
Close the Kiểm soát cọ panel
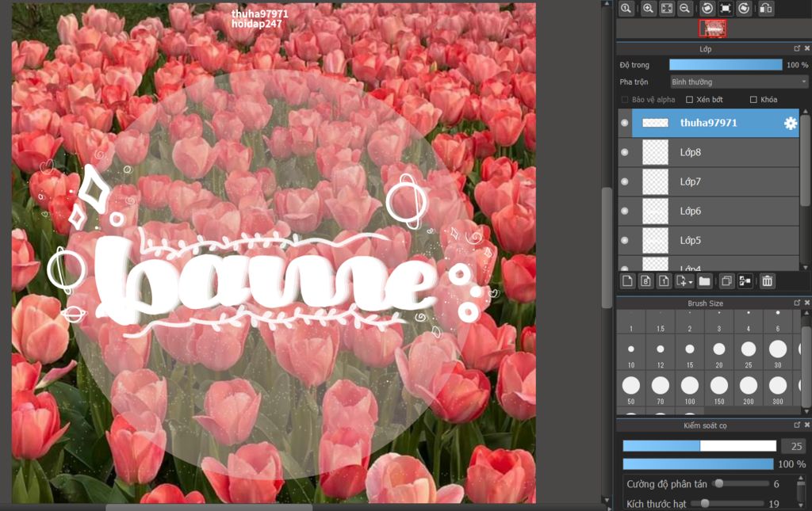806,425
